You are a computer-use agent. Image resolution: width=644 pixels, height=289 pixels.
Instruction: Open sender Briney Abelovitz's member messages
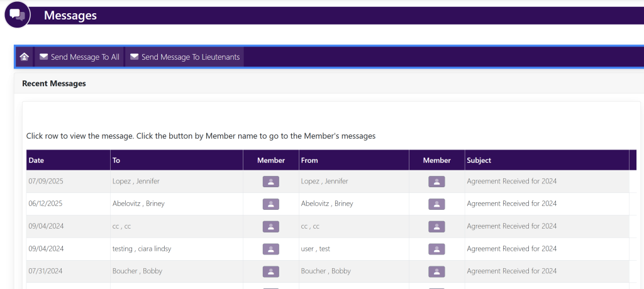(436, 204)
